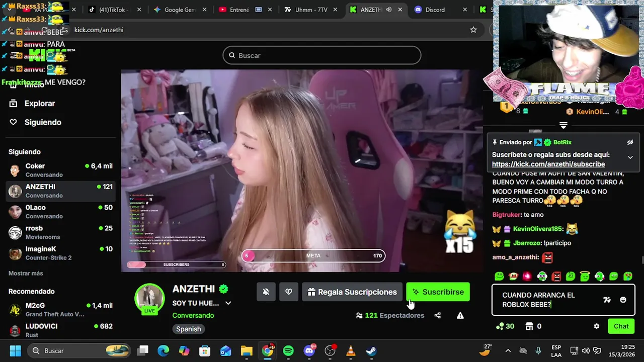Open VLC media player from the taskbar
644x362 pixels.
351,350
